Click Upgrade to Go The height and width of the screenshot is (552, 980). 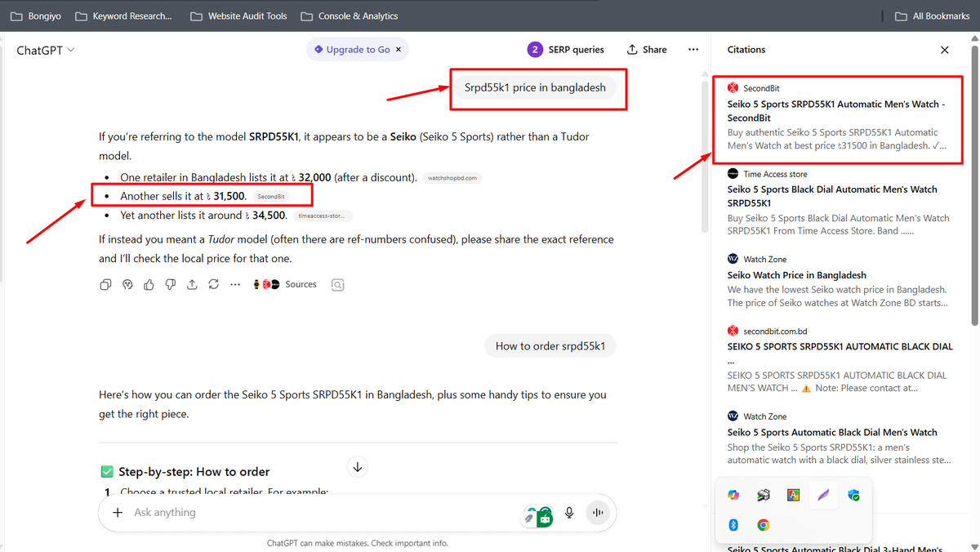click(352, 50)
